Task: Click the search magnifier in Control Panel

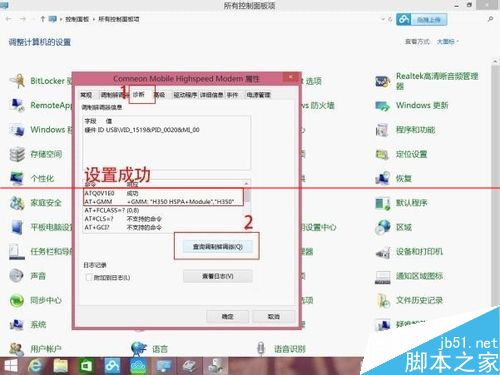Action: [490, 19]
